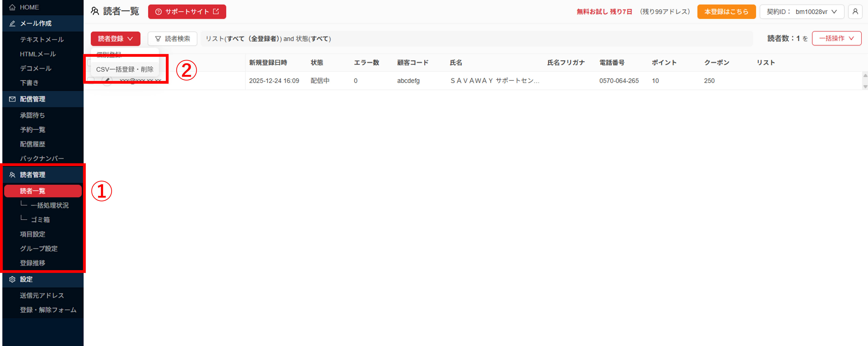
Task: Click the gear icon beside 設定
Action: pyautogui.click(x=12, y=279)
